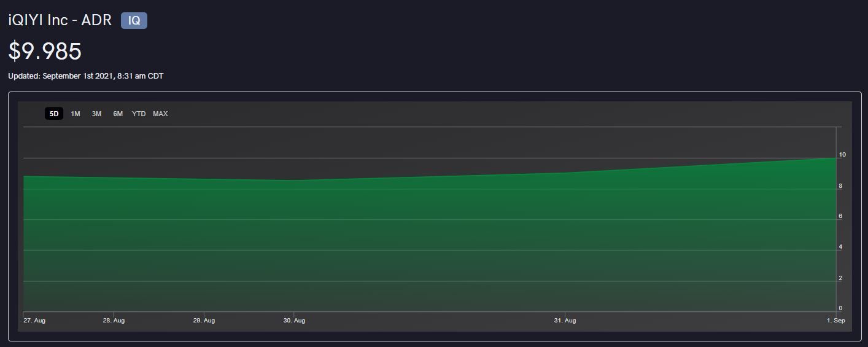Switch chart to 6M range
This screenshot has width=868, height=347.
coord(118,114)
